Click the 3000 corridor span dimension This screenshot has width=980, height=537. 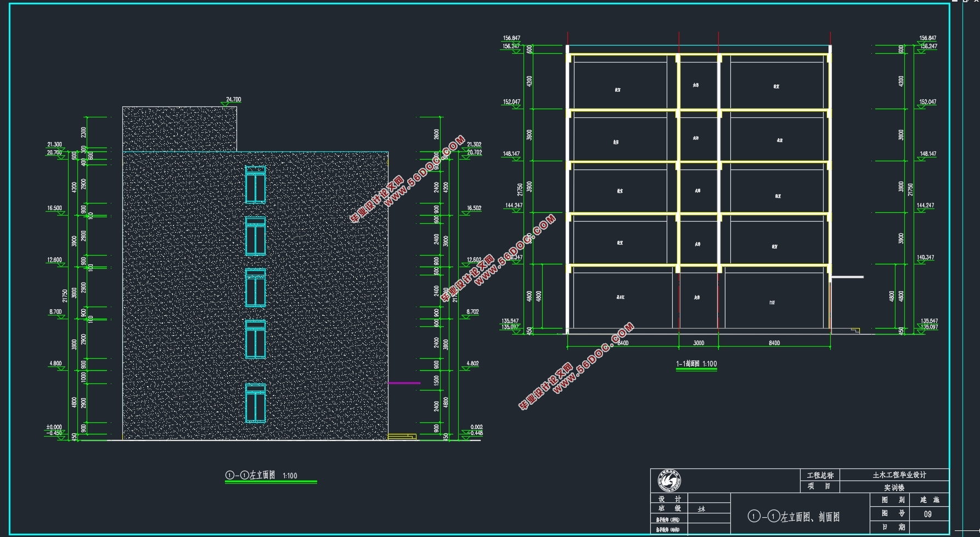pyautogui.click(x=699, y=343)
